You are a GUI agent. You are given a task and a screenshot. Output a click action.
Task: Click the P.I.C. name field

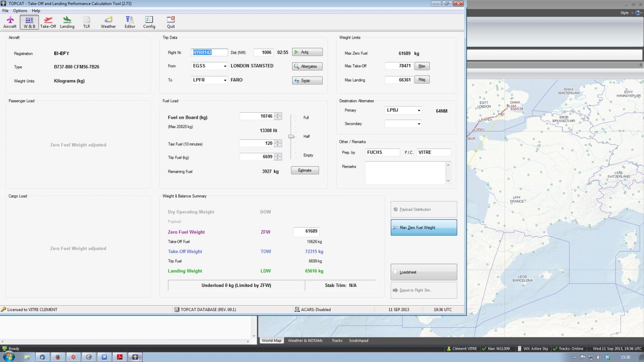pos(434,152)
